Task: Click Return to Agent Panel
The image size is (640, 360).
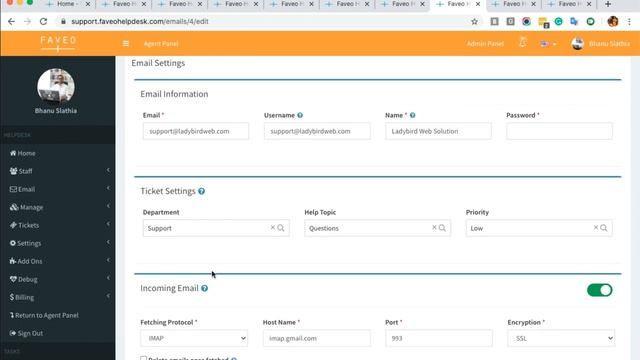Action: pyautogui.click(x=58, y=315)
